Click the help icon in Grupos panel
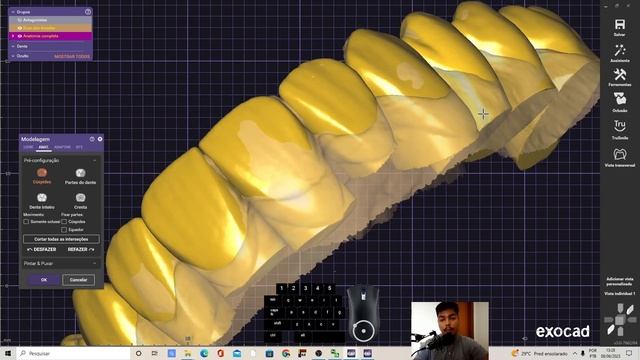The image size is (640, 360). (88, 12)
